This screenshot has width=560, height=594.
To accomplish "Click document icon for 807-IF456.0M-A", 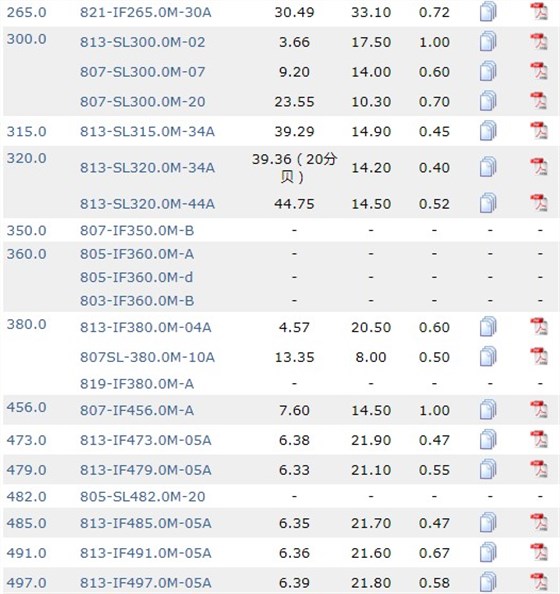I will 488,410.
